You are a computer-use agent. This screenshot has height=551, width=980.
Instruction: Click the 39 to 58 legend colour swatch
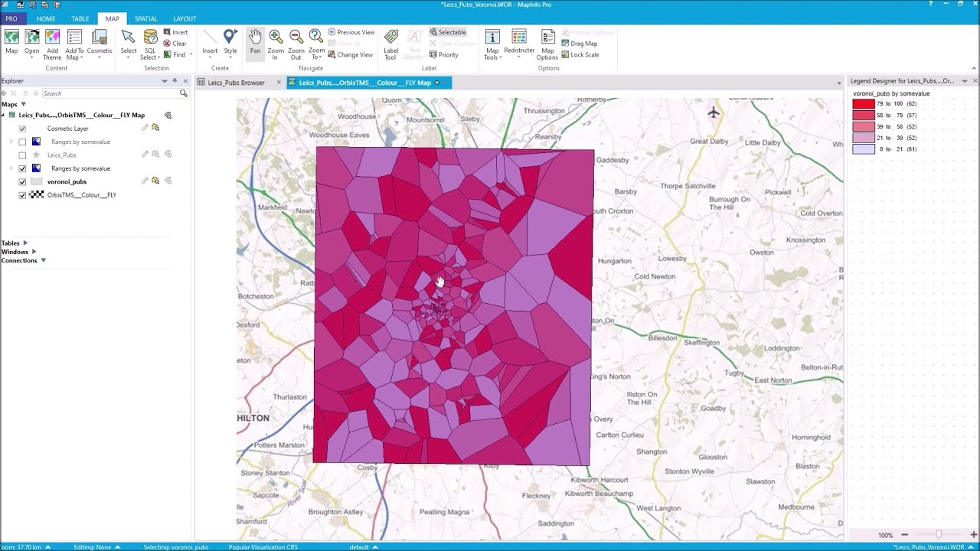pyautogui.click(x=864, y=126)
